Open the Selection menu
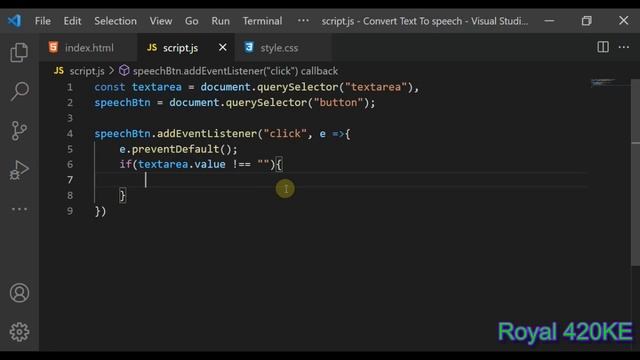Viewport: 640px width, 360px height. [116, 21]
